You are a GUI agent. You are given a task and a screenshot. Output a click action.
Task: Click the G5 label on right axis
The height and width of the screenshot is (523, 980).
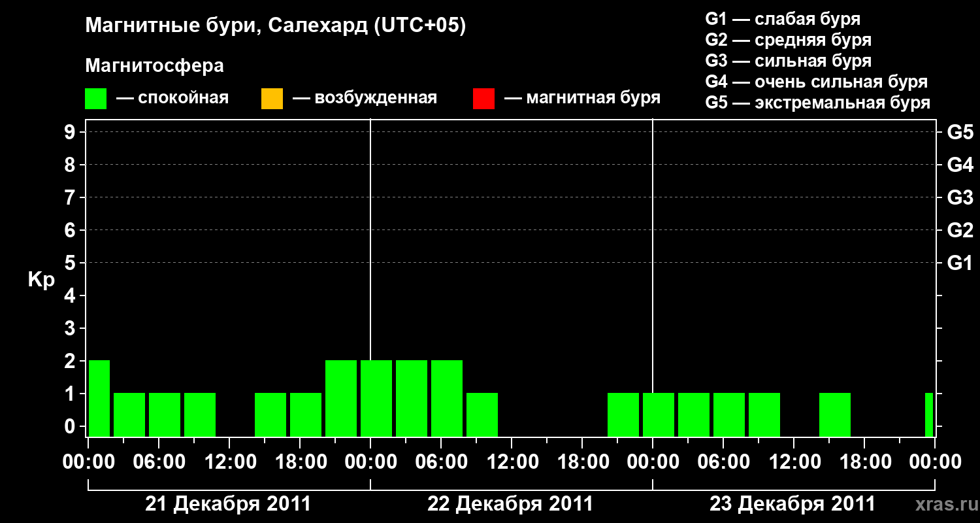pos(960,132)
